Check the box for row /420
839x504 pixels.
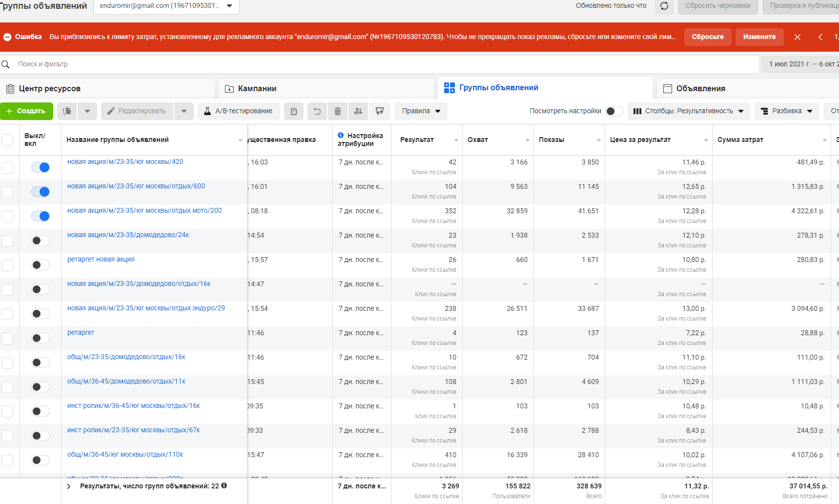pos(7,168)
